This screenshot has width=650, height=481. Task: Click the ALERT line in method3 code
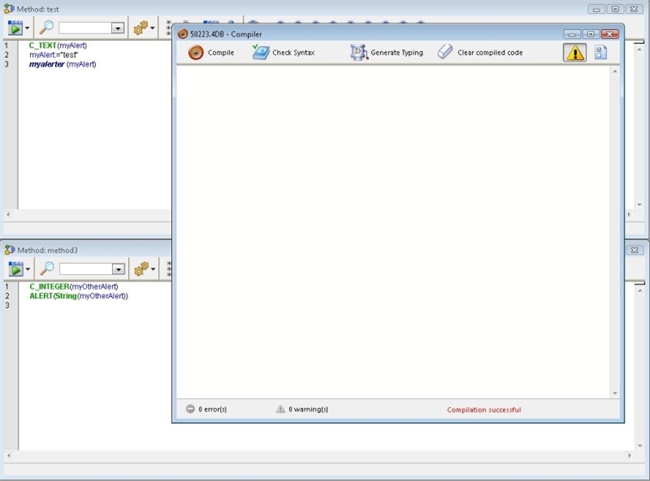[78, 296]
